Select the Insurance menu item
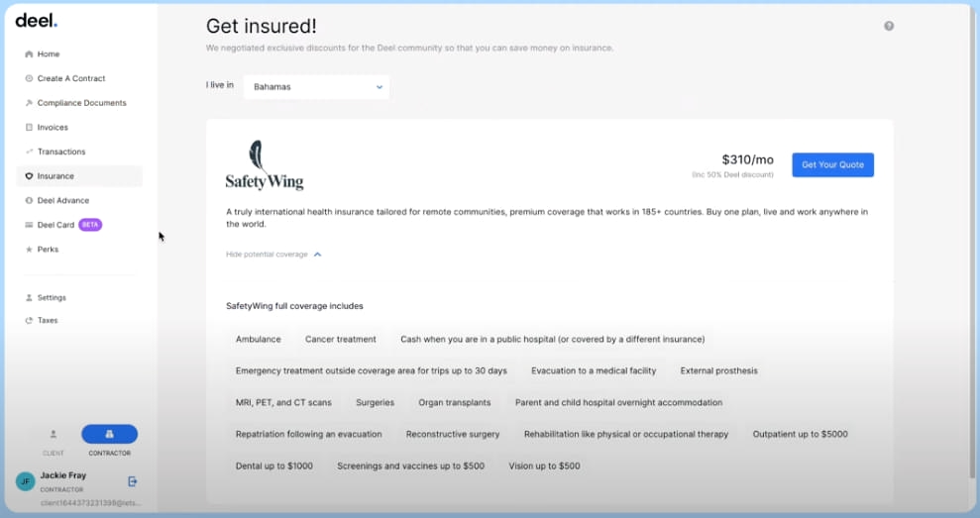This screenshot has width=980, height=518. pos(79,176)
